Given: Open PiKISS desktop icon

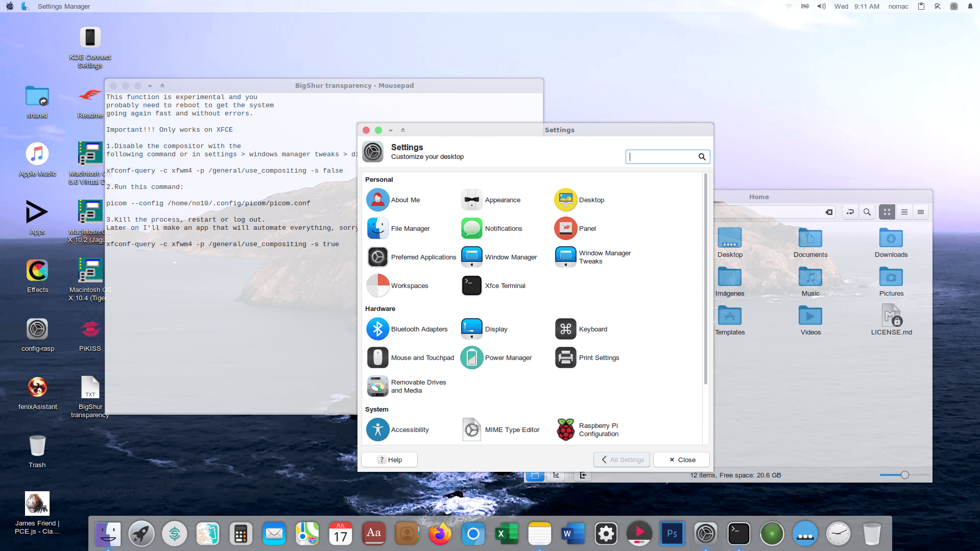Looking at the screenshot, I should pyautogui.click(x=90, y=335).
